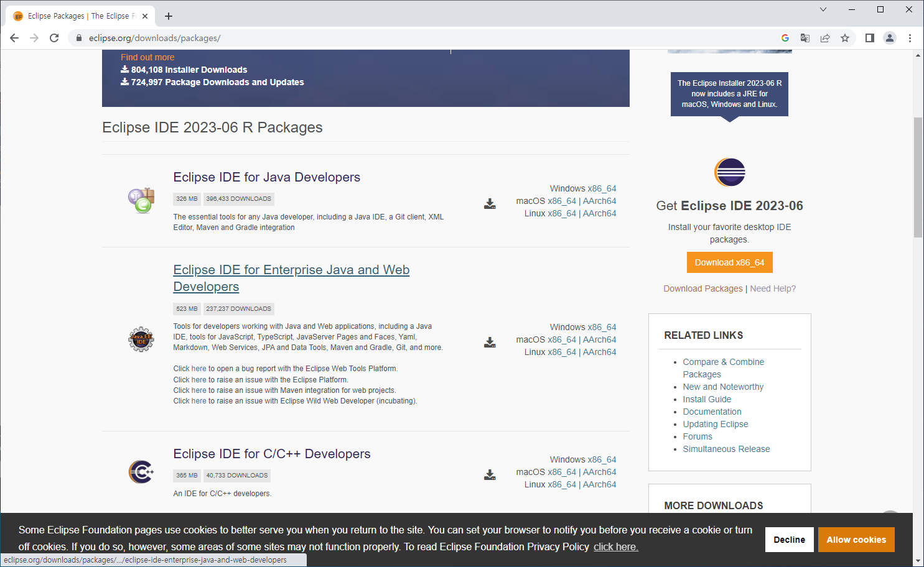Screen dimensions: 924x567
Task: Click the browser forward arrow
Action: 34,38
